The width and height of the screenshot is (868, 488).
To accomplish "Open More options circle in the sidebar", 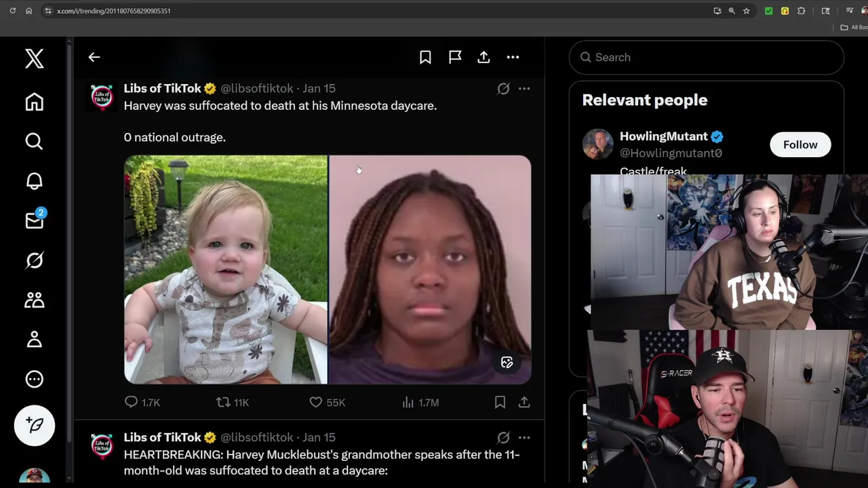I will pyautogui.click(x=35, y=379).
